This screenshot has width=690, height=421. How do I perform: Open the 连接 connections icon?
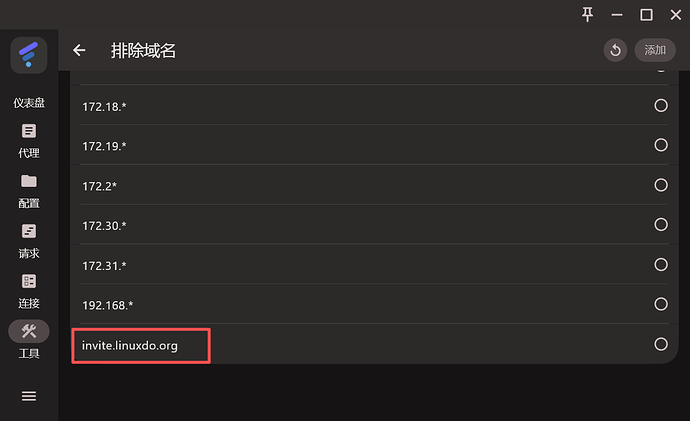click(29, 281)
